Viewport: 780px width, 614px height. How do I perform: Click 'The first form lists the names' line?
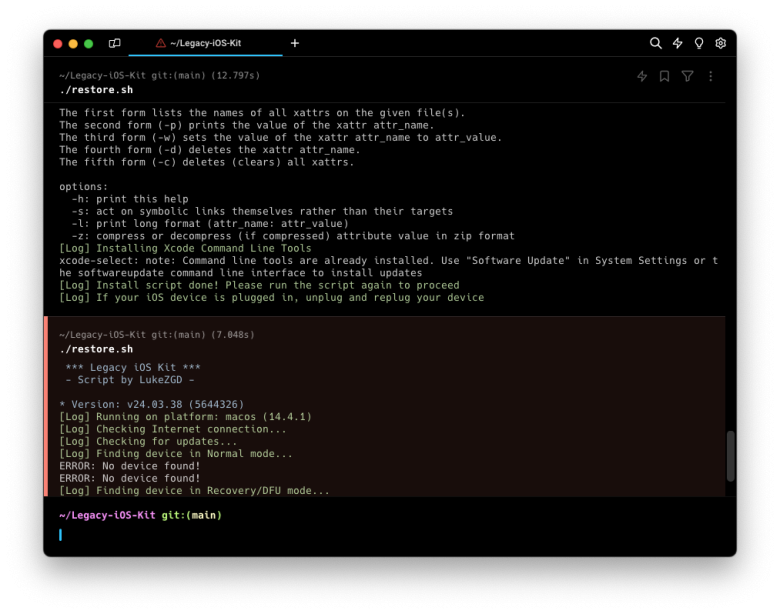[262, 112]
